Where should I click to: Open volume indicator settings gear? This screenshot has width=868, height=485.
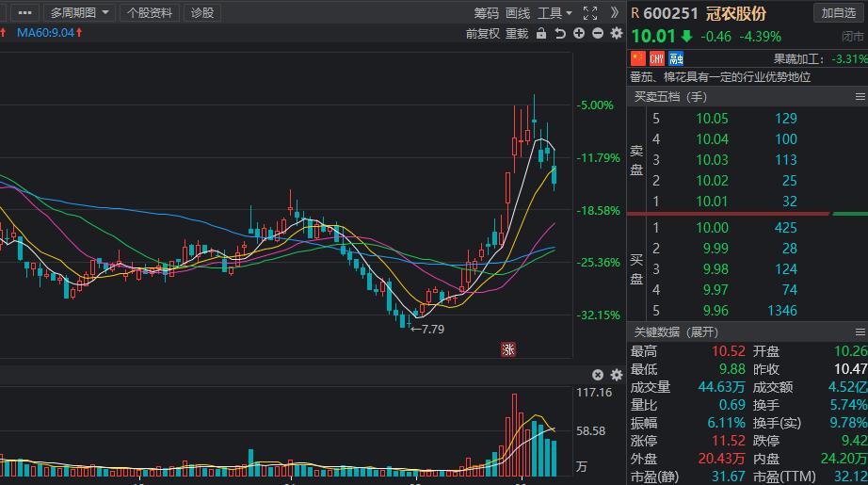[x=617, y=375]
